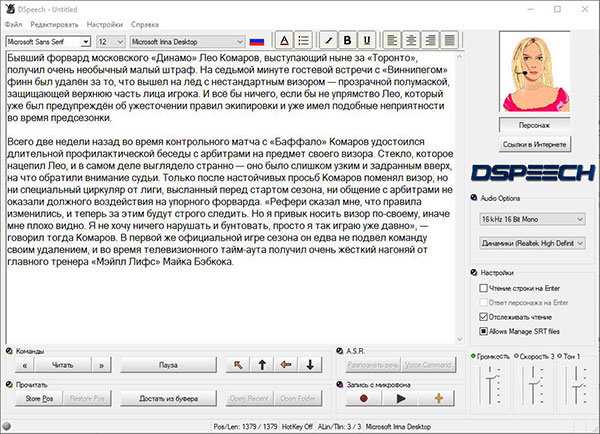
Task: Start microphone recording with red circle
Action: coord(364,399)
